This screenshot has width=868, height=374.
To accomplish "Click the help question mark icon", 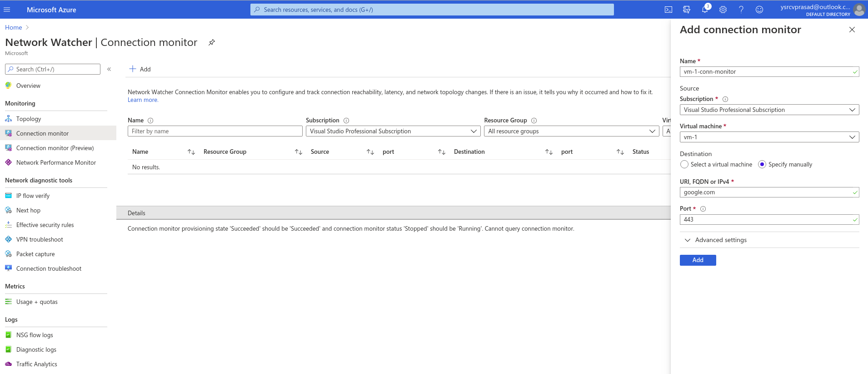I will [x=741, y=10].
